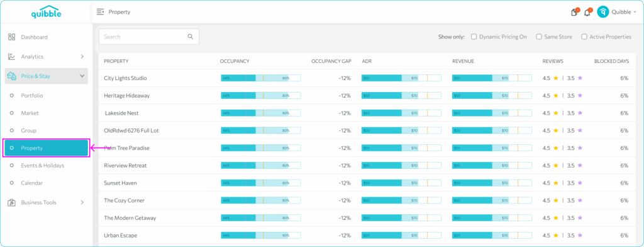Viewport: 644px width, 247px height.
Task: Click the Analytics chart icon
Action: (11, 57)
